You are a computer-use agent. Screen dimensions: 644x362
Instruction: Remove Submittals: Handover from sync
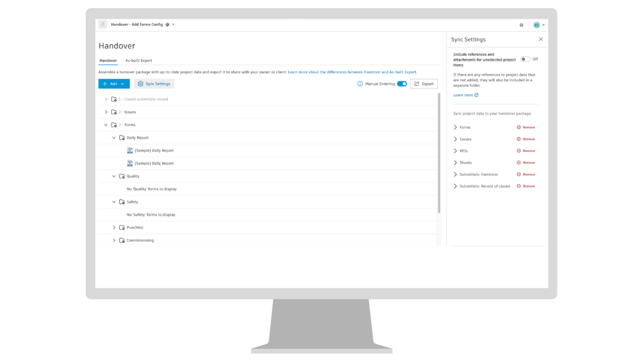[x=526, y=174]
